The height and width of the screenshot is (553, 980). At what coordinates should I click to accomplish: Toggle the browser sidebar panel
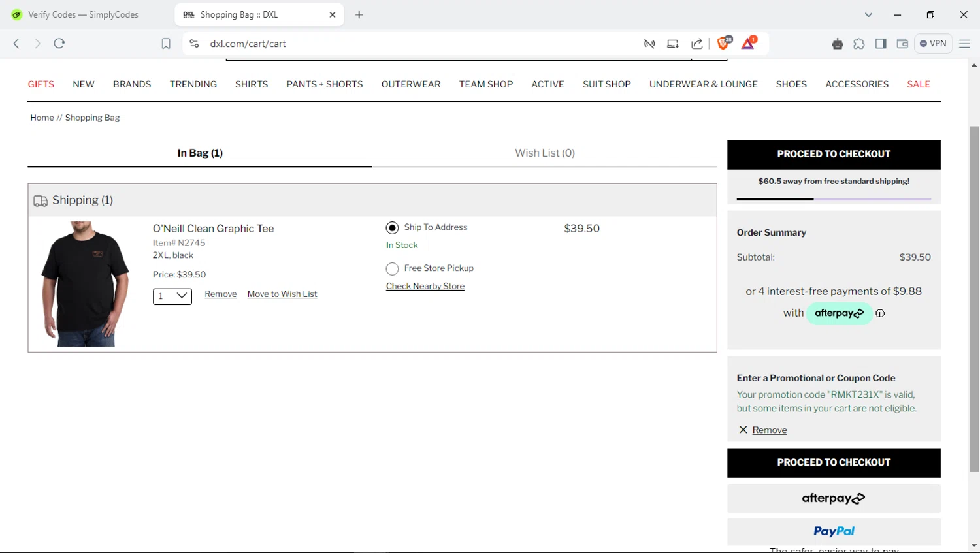(881, 44)
